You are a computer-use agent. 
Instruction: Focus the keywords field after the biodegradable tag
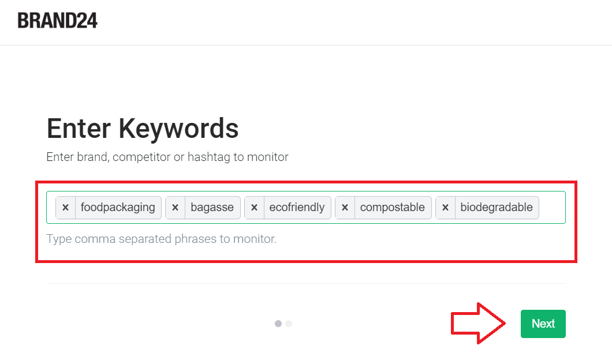tap(552, 208)
